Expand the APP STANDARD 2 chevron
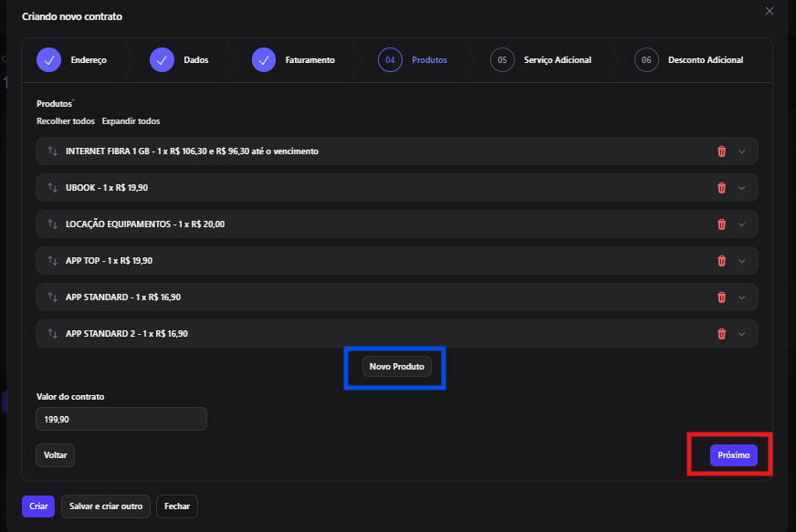The image size is (796, 532). click(741, 334)
